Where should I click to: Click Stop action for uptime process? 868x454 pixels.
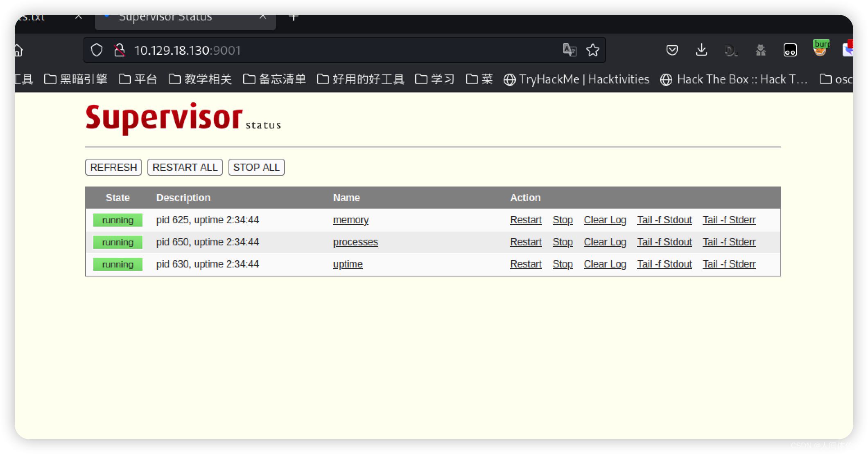pos(562,264)
